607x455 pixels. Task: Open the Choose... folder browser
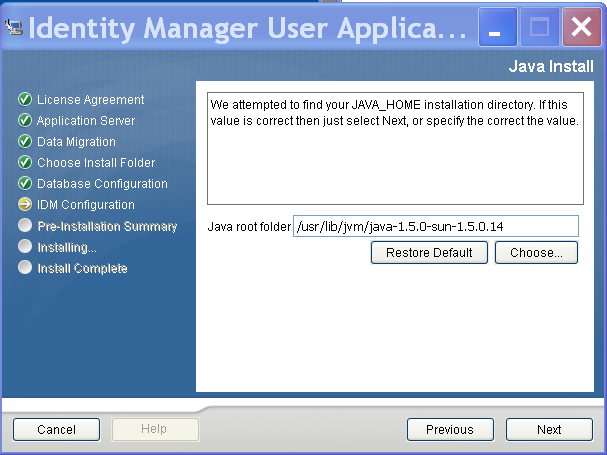[x=536, y=252]
